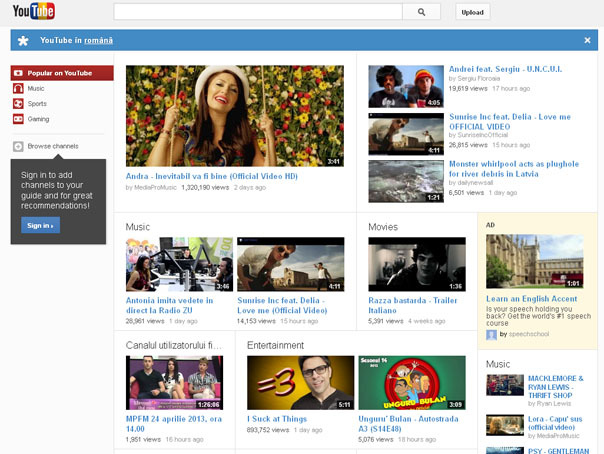This screenshot has width=604, height=454.
Task: Open the 'română' language link
Action: coord(99,40)
